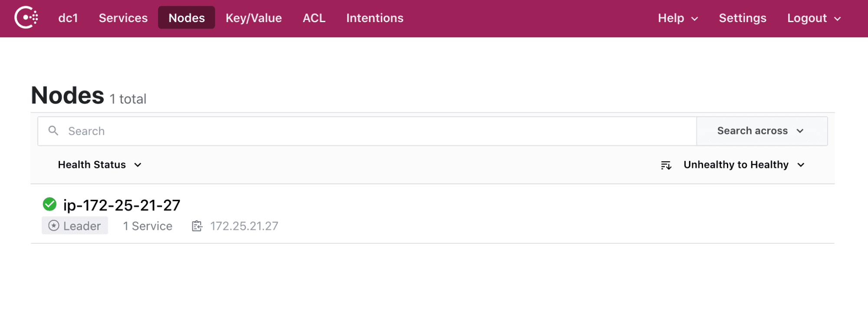Open the Unhealthy to Healthy sort menu
Screen dimensions: 868x317
[x=744, y=165]
